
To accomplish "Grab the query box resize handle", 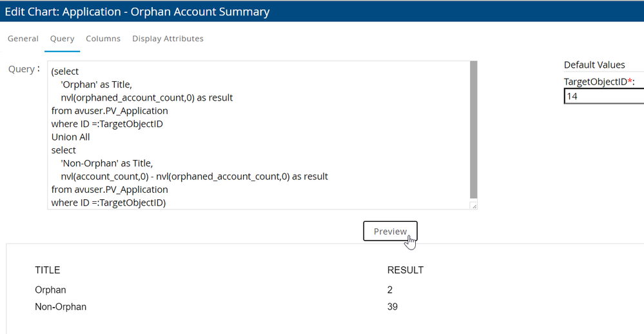I will (474, 206).
